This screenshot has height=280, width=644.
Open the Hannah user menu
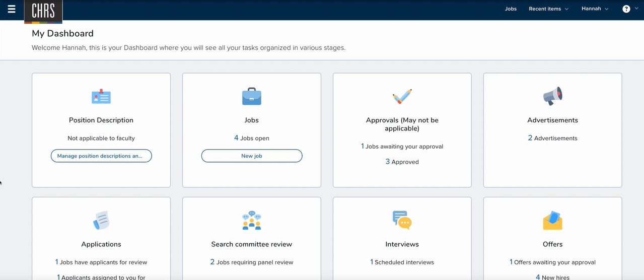[595, 9]
